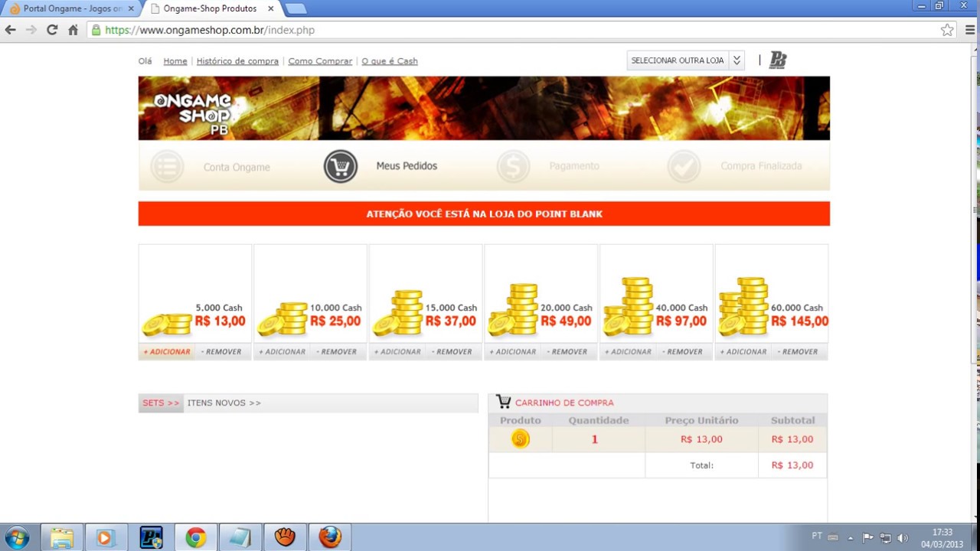Click the browser forward arrow

pos(31,30)
